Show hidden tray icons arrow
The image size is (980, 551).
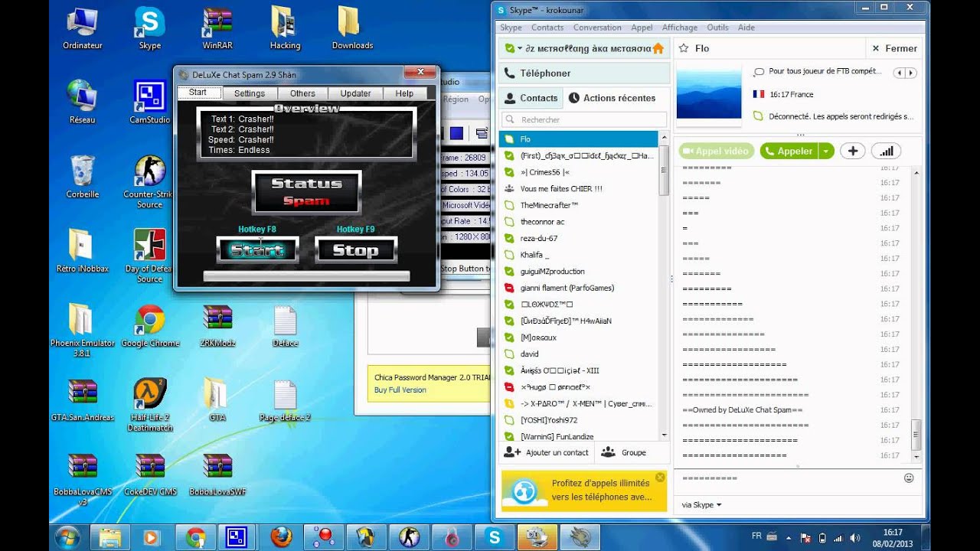click(x=789, y=538)
